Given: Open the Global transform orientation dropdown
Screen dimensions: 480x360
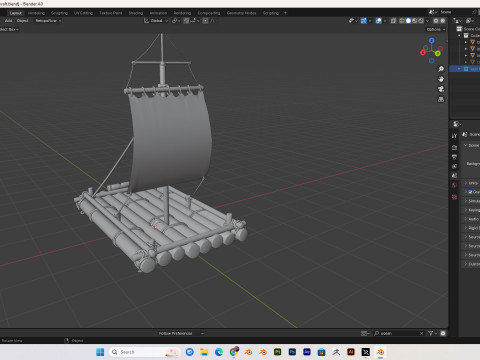Looking at the screenshot, I should coord(156,21).
